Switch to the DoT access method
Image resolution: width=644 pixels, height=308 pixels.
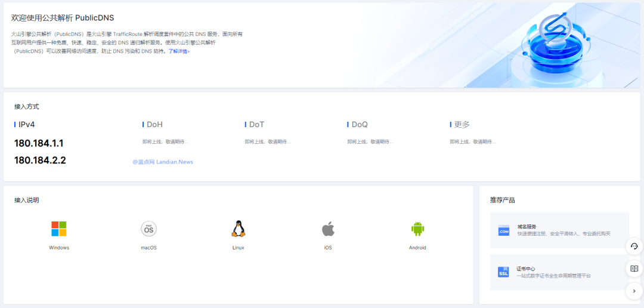[256, 124]
